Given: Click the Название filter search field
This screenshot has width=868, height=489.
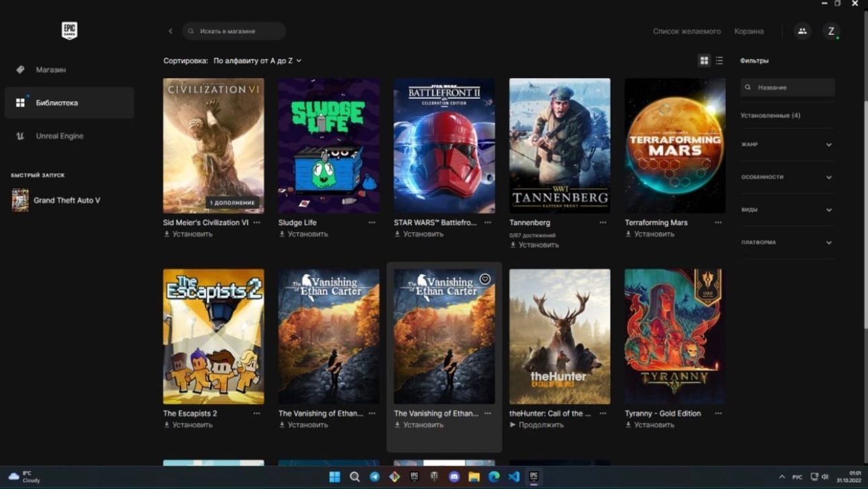Looking at the screenshot, I should (787, 87).
